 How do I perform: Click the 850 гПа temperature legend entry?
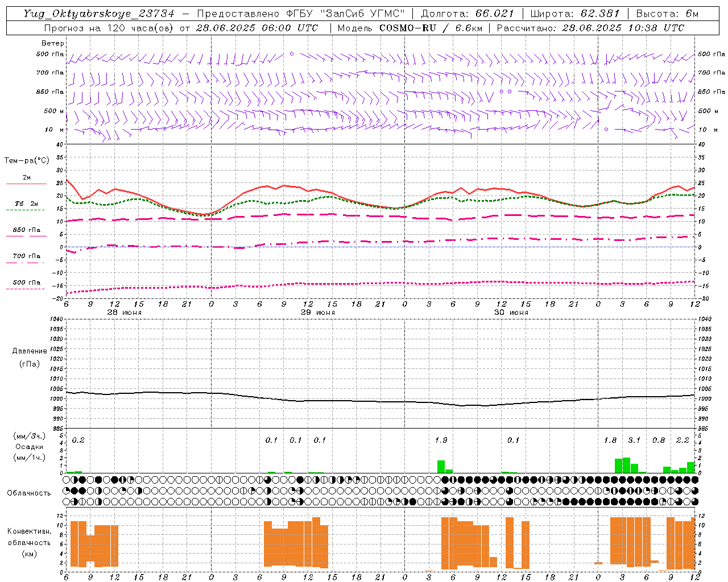tap(27, 230)
